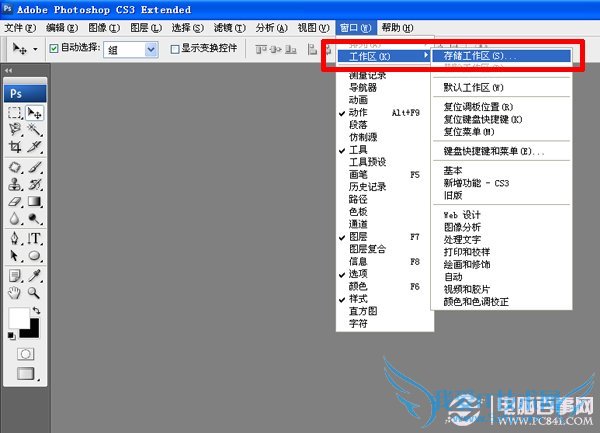Viewport: 600px width, 433px height.
Task: Select the History Brush tool
Action: coord(35,184)
